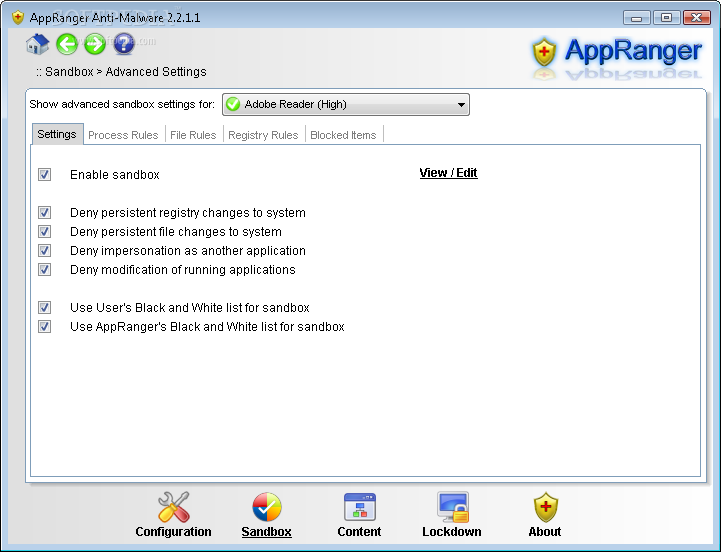Open the Lockdown monitor padlock icon
721x552 pixels.
pos(453,507)
